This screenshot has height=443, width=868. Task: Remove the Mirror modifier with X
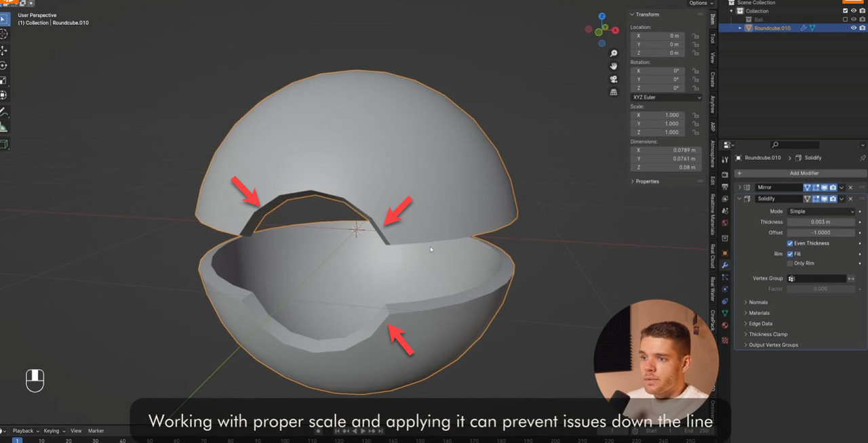point(850,187)
